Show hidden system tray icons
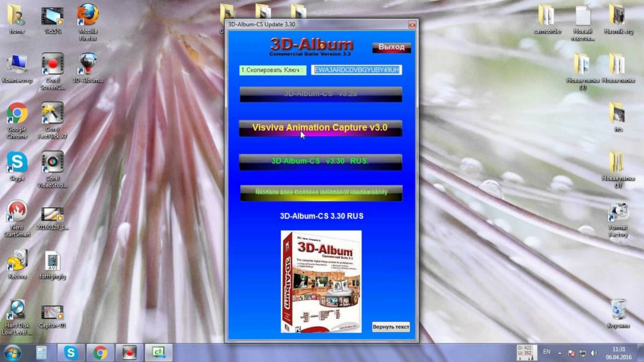Screen dimensions: 644x362 [x=561, y=352]
